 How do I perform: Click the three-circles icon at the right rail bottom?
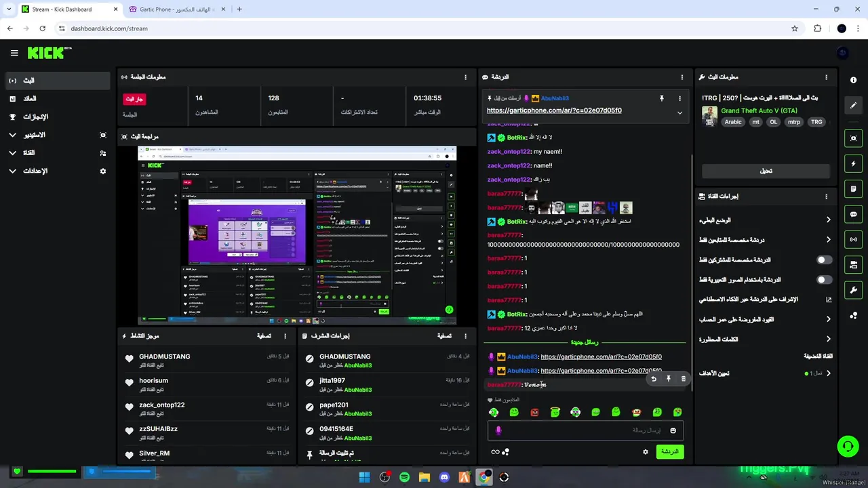(853, 315)
